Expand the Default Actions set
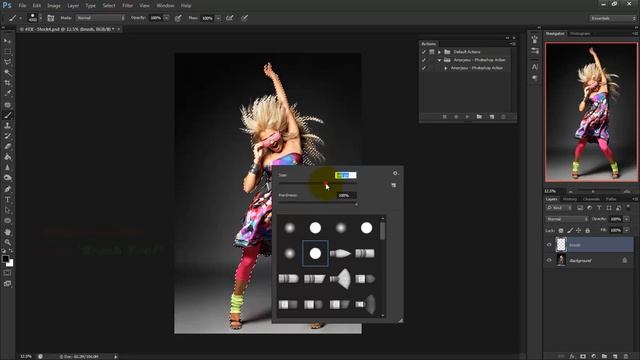 (x=440, y=52)
